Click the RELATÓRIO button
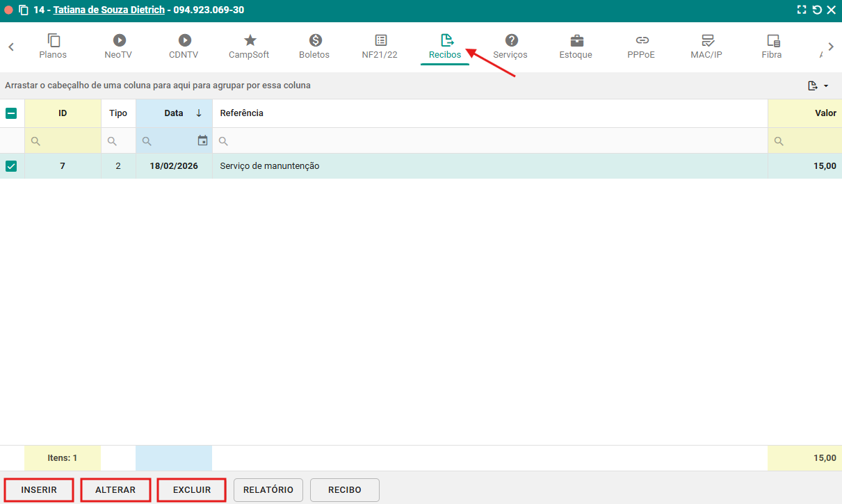 (268, 490)
